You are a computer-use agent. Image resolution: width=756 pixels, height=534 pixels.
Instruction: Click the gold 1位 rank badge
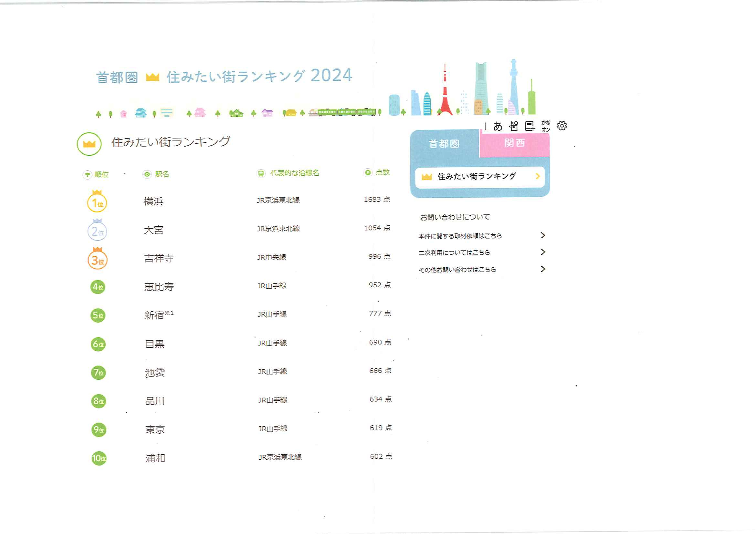pos(97,201)
